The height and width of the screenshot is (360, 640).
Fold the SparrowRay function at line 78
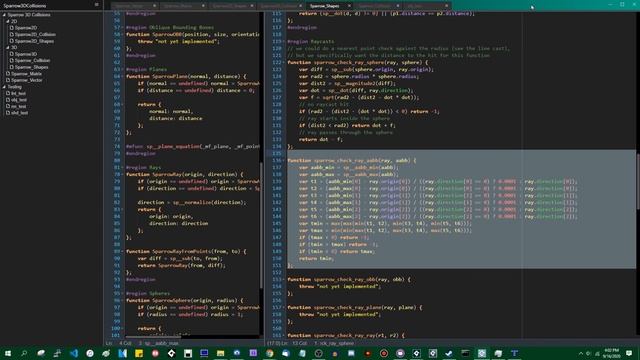122,174
